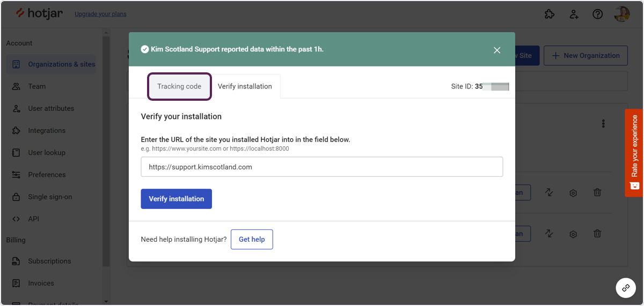644x306 pixels.
Task: Click the Single sign-on lock icon
Action: coord(16,197)
